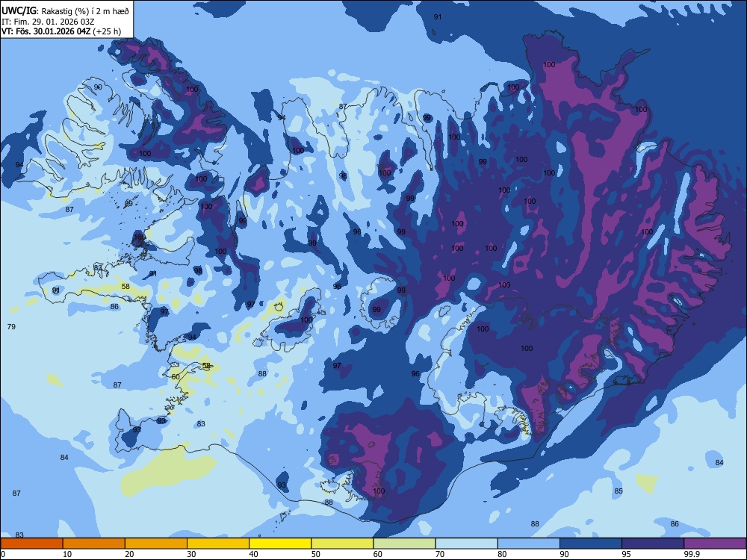
Task: Click the indigo 95–99.9 legend swatch
Action: click(653, 544)
